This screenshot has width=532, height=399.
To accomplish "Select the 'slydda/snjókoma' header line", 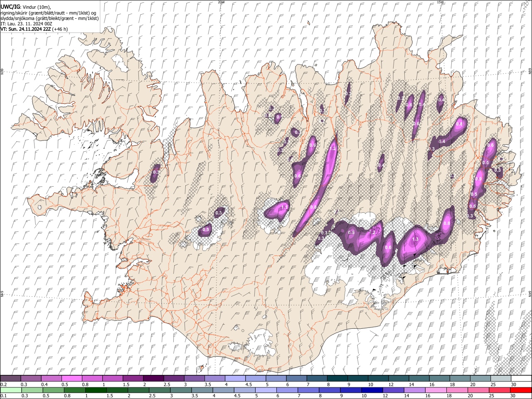I will [49, 18].
